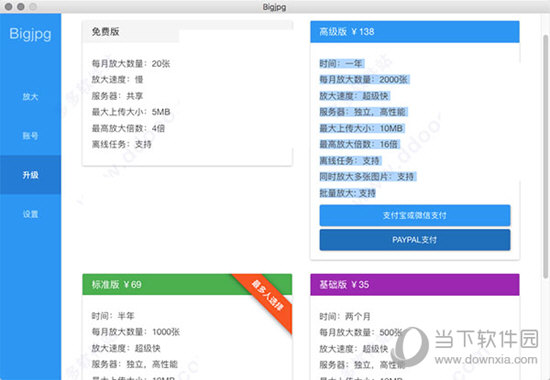Click 服务器：独立，高性能 in 高级版 card
This screenshot has height=380, width=550.
coord(363,112)
